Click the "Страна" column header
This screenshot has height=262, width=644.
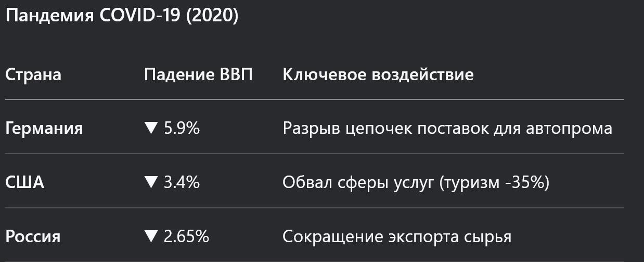pos(33,74)
